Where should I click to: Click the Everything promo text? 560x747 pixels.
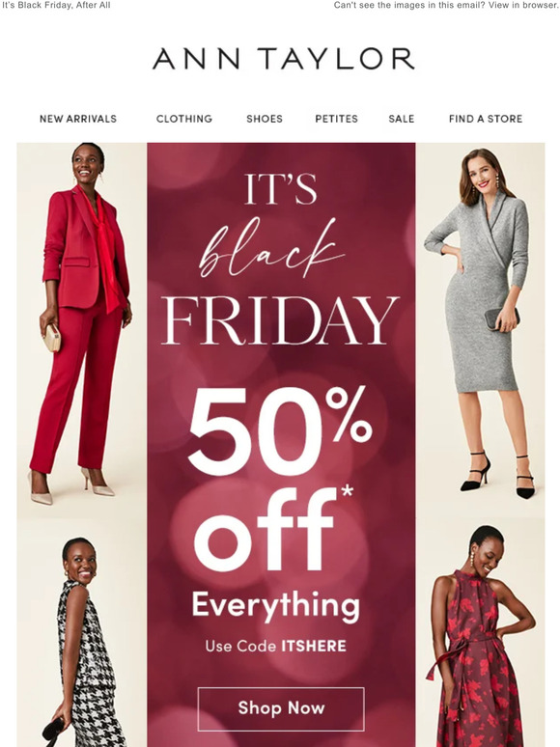pyautogui.click(x=276, y=606)
